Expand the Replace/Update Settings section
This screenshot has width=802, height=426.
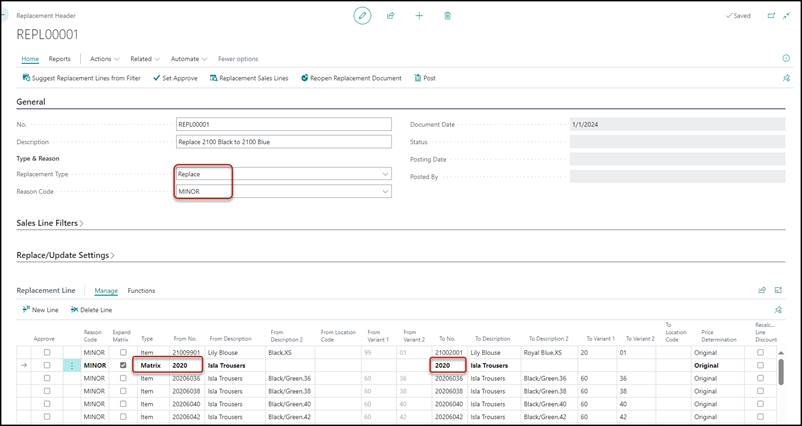(x=66, y=256)
